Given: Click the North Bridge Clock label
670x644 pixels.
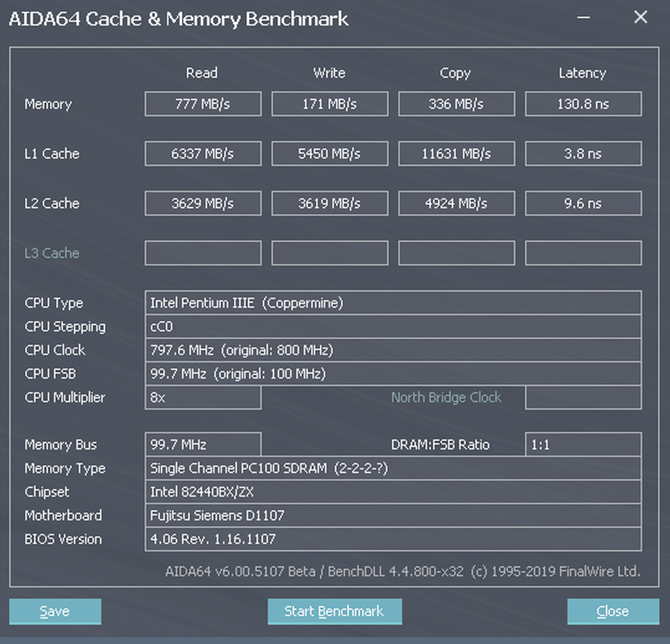Looking at the screenshot, I should [446, 398].
